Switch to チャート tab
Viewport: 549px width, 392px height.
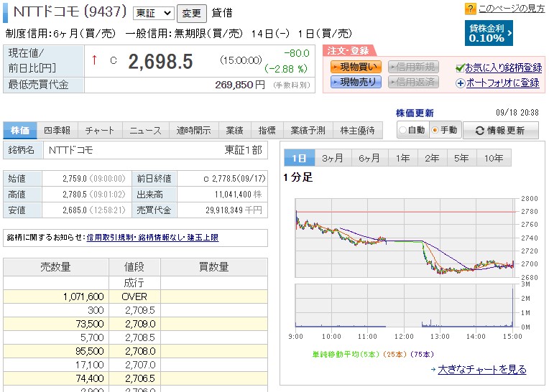pos(100,131)
